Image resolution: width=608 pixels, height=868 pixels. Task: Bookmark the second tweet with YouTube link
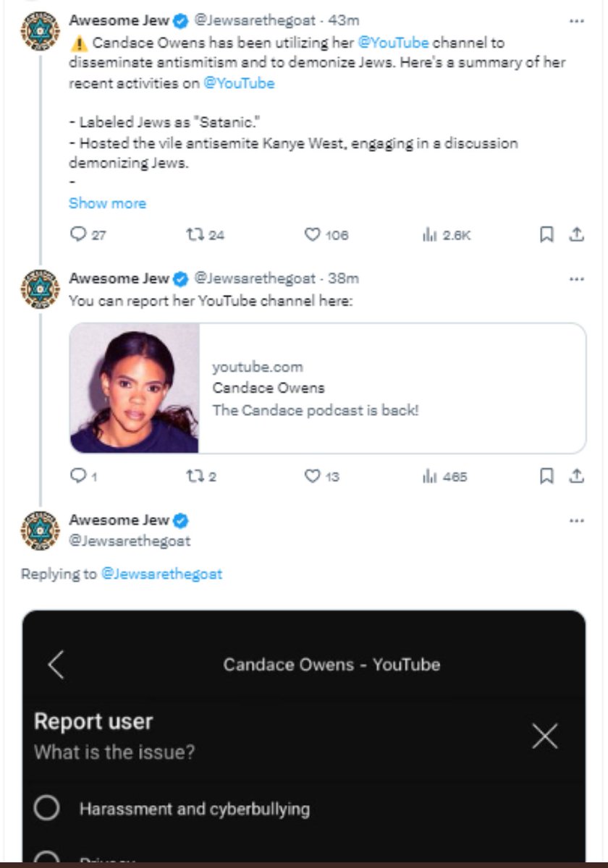547,476
